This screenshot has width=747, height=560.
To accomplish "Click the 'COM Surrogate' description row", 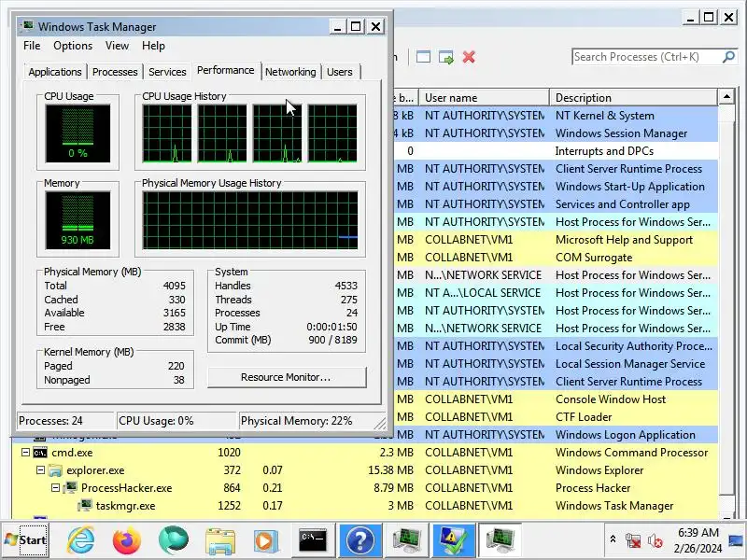I will [x=594, y=258].
